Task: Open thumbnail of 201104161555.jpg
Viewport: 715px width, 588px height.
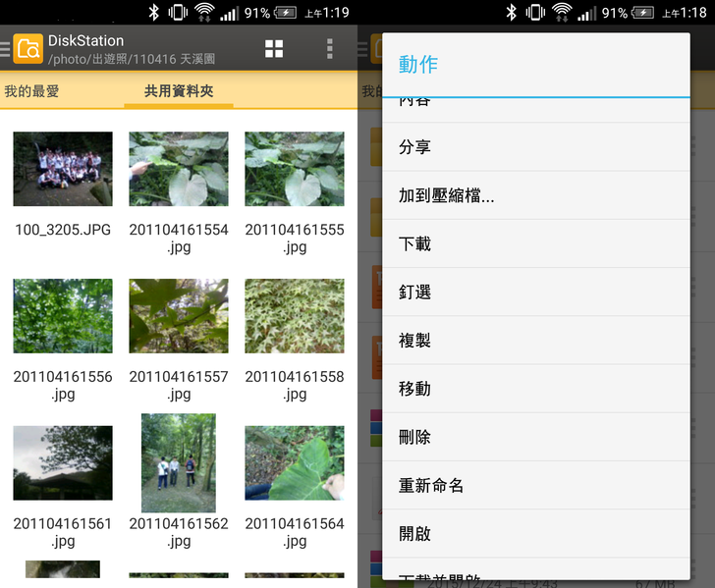Action: point(295,169)
